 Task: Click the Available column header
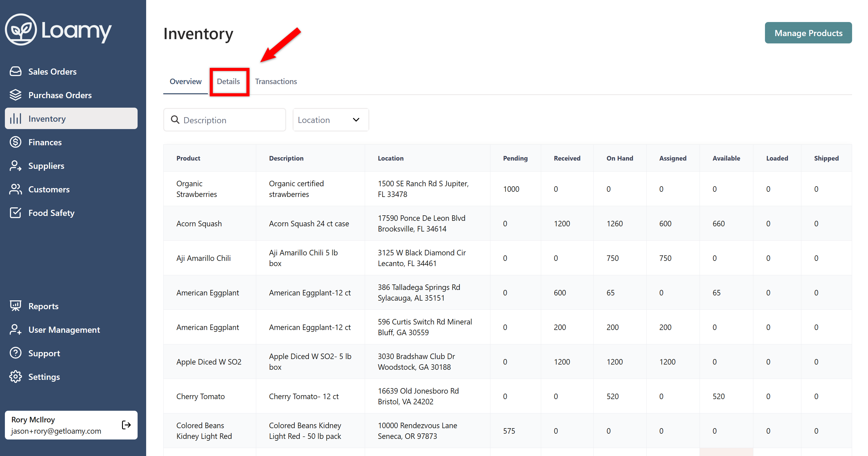point(726,158)
